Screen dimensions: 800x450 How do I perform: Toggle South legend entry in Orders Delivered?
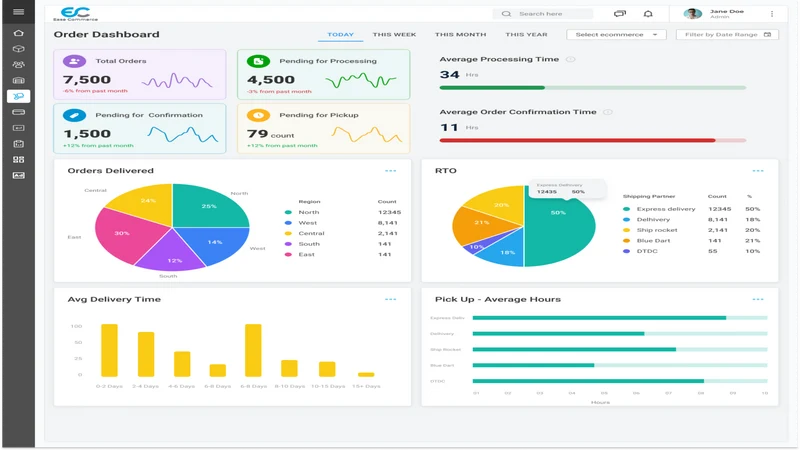point(303,244)
